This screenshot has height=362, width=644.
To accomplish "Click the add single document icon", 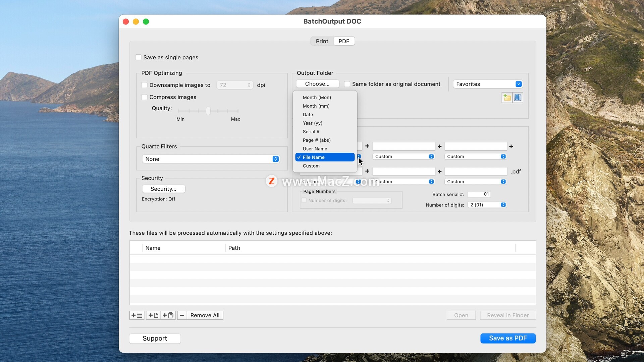I will click(x=153, y=315).
